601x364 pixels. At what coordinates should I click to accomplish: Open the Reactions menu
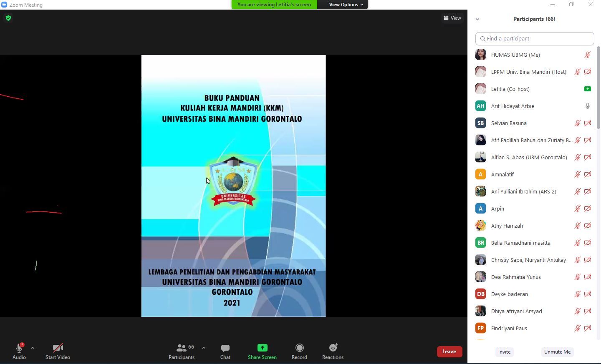tap(333, 351)
